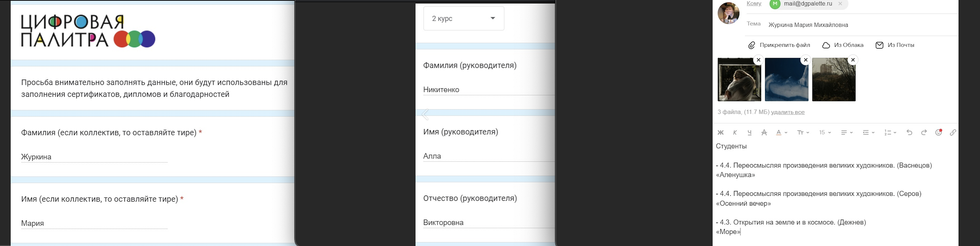980x246 pixels.
Task: Open the font size 15 dropdown
Action: [x=825, y=132]
